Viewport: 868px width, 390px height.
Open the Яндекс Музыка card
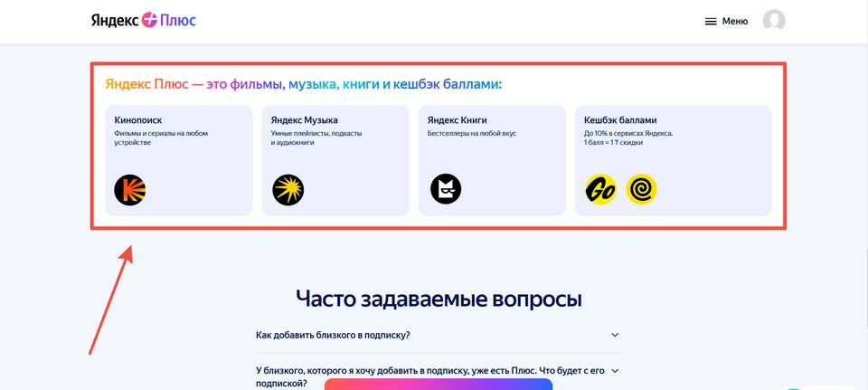pyautogui.click(x=335, y=160)
